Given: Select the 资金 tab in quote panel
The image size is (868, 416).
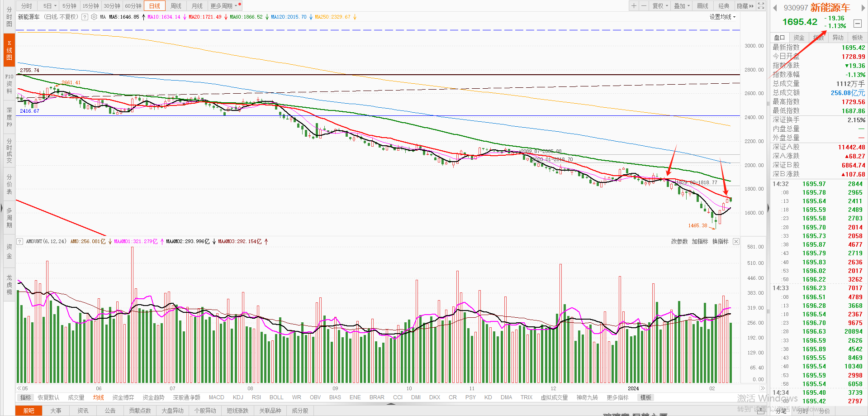Looking at the screenshot, I should click(x=799, y=38).
